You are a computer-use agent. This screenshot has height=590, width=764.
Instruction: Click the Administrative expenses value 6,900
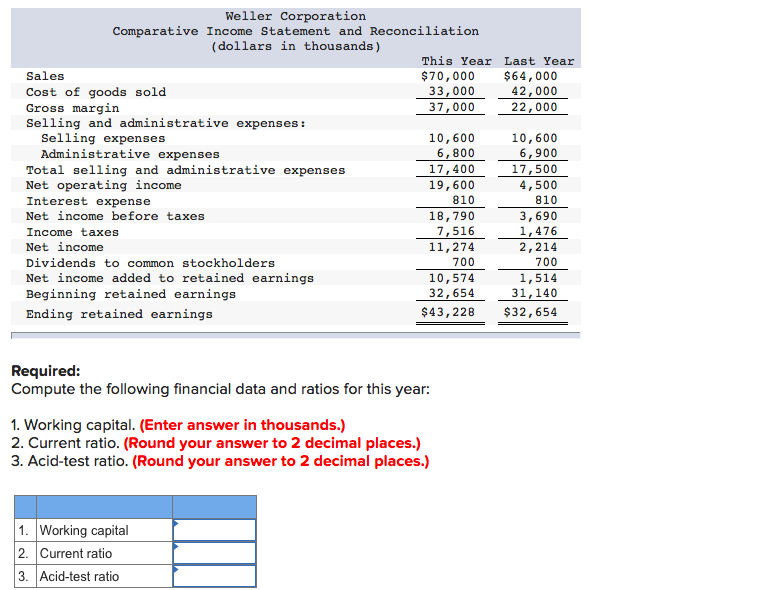point(538,153)
